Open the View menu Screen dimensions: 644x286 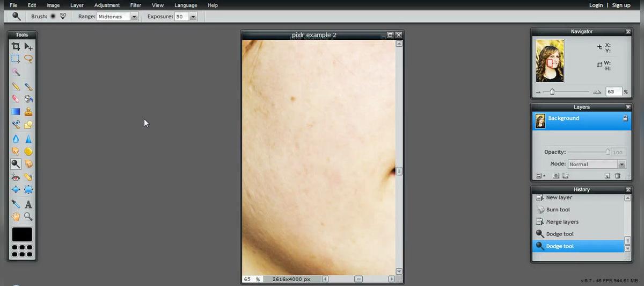click(158, 5)
